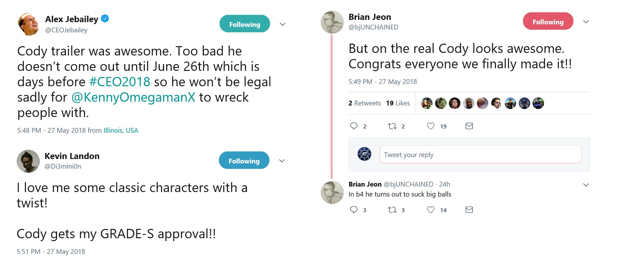Unfollow Alex Jebailey via Following button

click(244, 24)
